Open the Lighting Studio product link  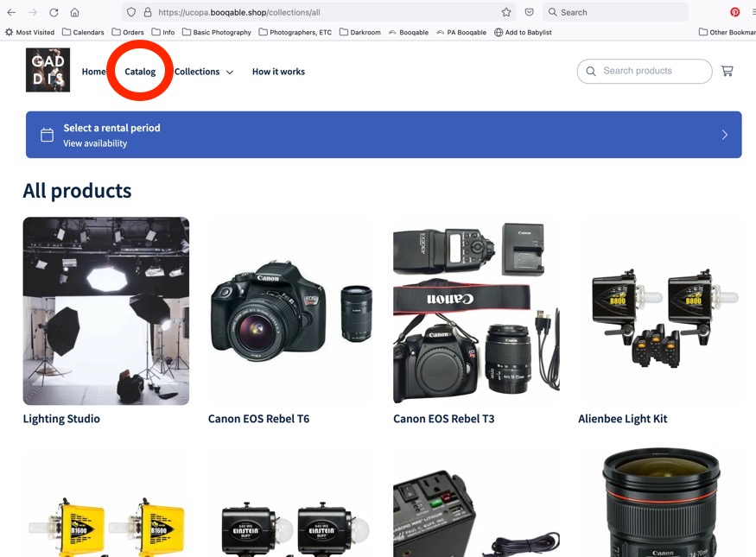61,419
